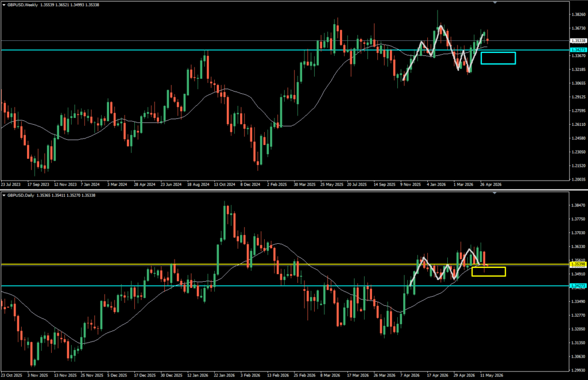Screen dimensions: 588x380
Task: Click the 28 Apr 2024 date on time axis
Action: pyautogui.click(x=144, y=185)
